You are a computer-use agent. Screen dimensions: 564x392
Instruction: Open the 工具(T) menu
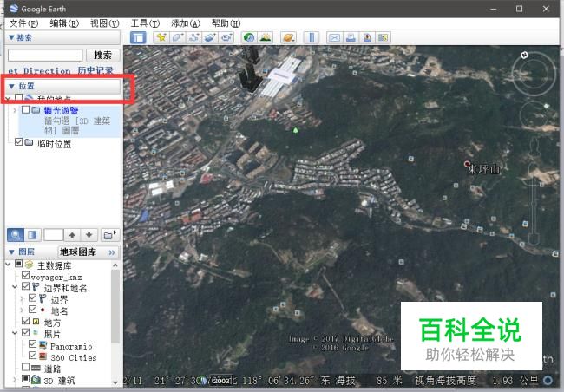click(x=145, y=23)
